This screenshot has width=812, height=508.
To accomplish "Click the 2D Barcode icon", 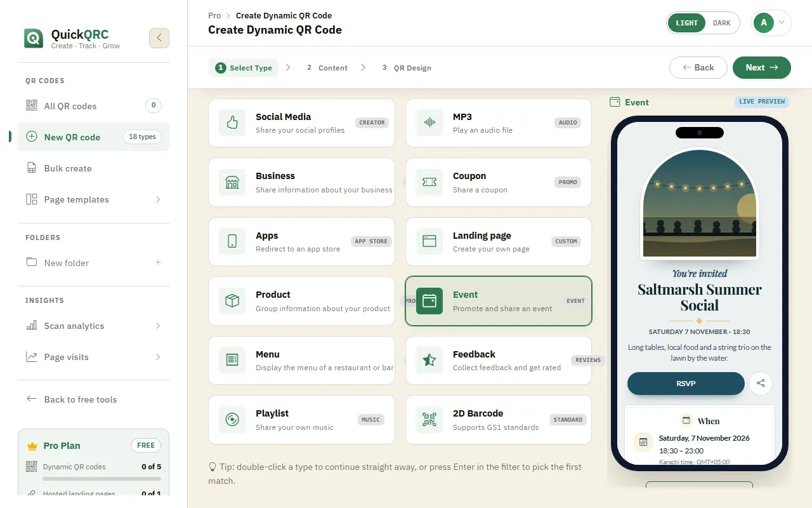I will click(x=429, y=420).
